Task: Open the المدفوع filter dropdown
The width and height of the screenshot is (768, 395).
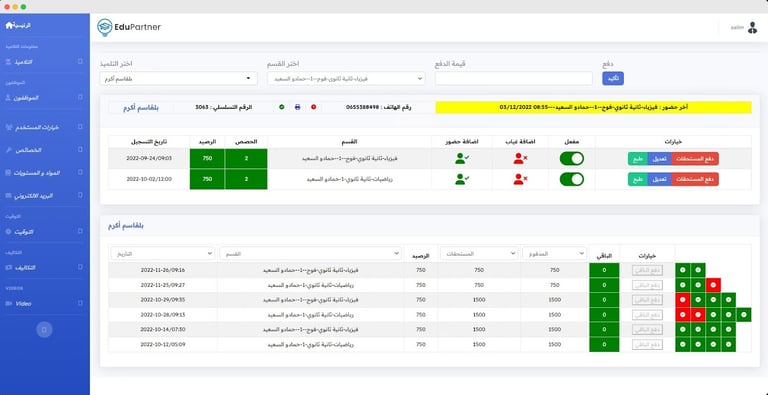Action: [x=554, y=253]
